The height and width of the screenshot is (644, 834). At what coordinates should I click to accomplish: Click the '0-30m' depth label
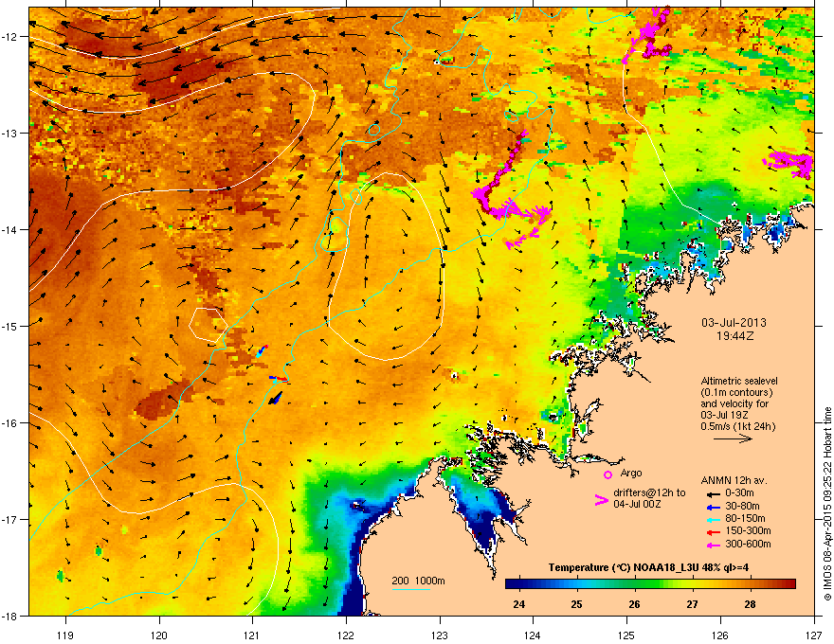click(739, 493)
